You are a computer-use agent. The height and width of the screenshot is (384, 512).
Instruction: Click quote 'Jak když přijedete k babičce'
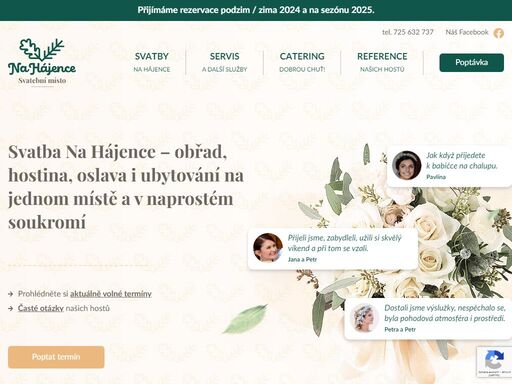pos(462,161)
